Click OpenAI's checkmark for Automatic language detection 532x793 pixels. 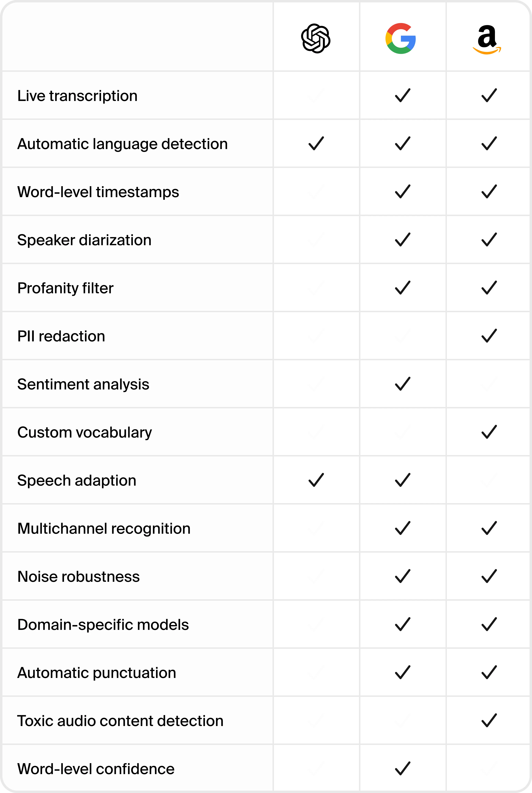point(316,143)
